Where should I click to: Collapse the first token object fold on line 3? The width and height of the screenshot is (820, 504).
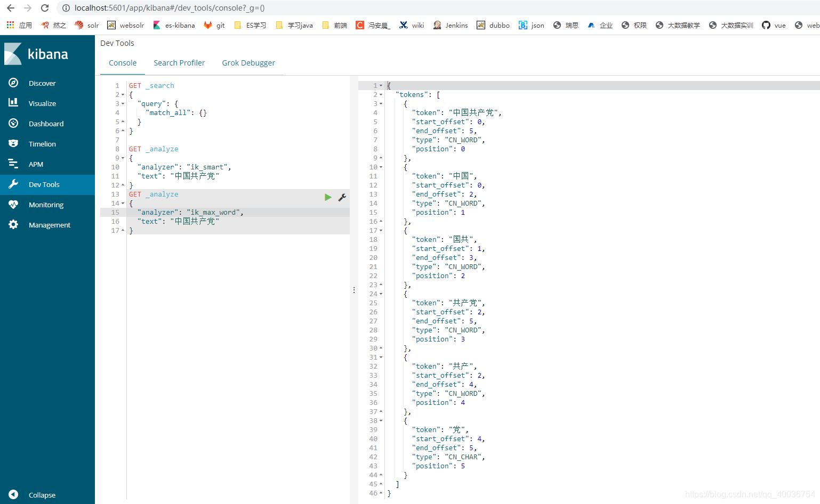[x=380, y=103]
